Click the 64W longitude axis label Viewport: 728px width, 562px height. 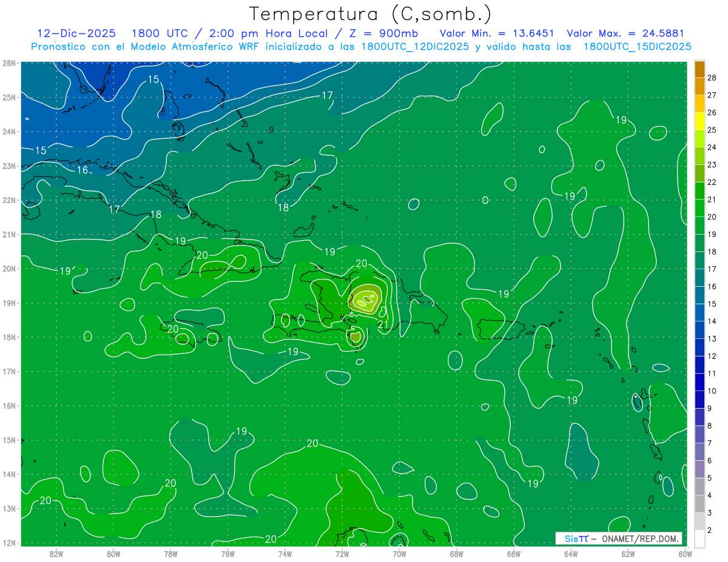tap(570, 553)
